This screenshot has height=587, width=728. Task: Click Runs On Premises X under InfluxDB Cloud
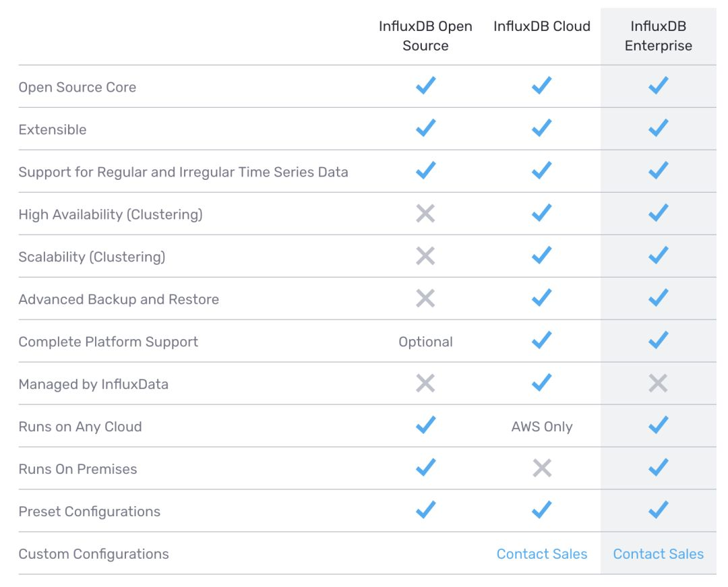pyautogui.click(x=542, y=468)
